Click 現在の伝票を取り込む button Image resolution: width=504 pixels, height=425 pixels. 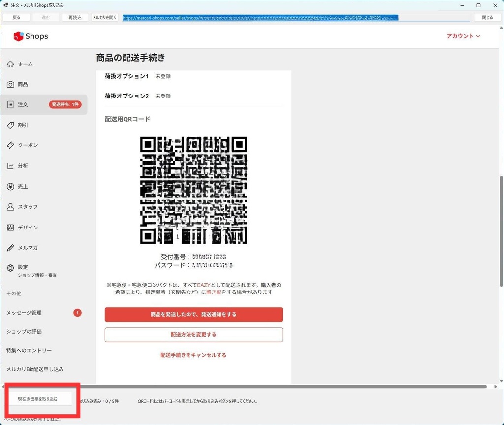point(40,399)
